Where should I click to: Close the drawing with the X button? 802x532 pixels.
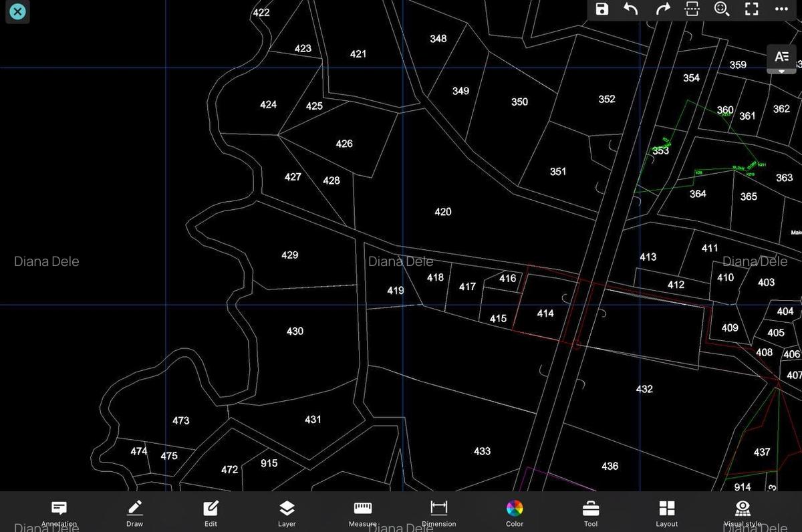(x=17, y=11)
